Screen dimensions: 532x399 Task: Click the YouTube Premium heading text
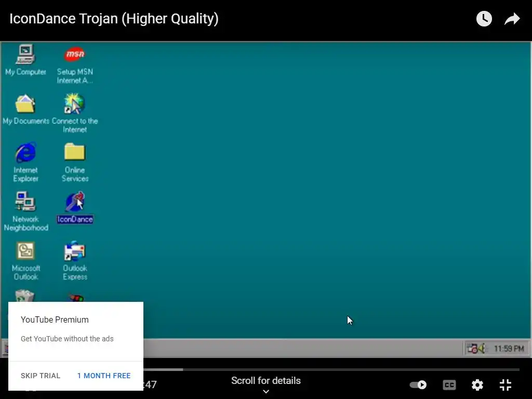point(55,320)
